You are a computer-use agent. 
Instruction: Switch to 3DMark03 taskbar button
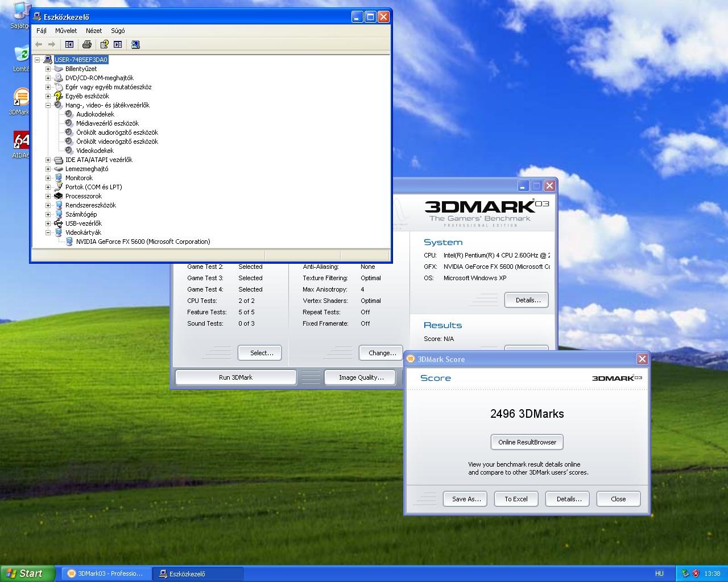[106, 573]
